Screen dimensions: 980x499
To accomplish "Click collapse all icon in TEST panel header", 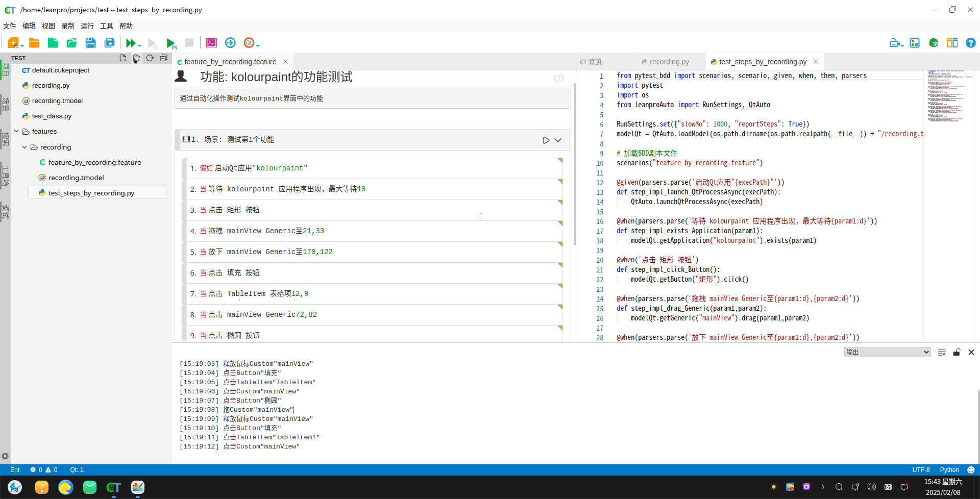I will 163,58.
